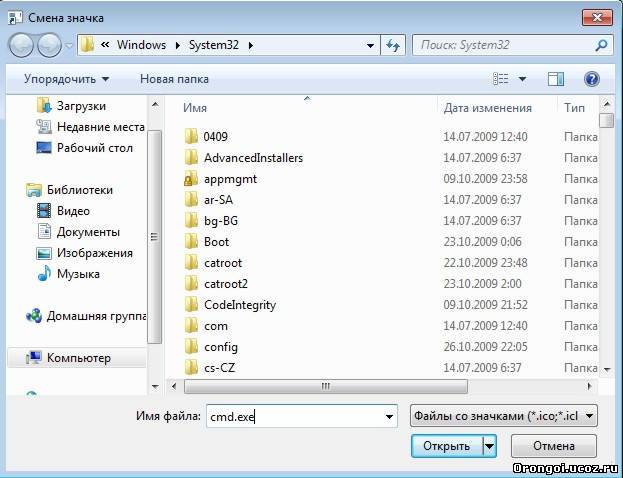Open the Видео library

point(63,211)
